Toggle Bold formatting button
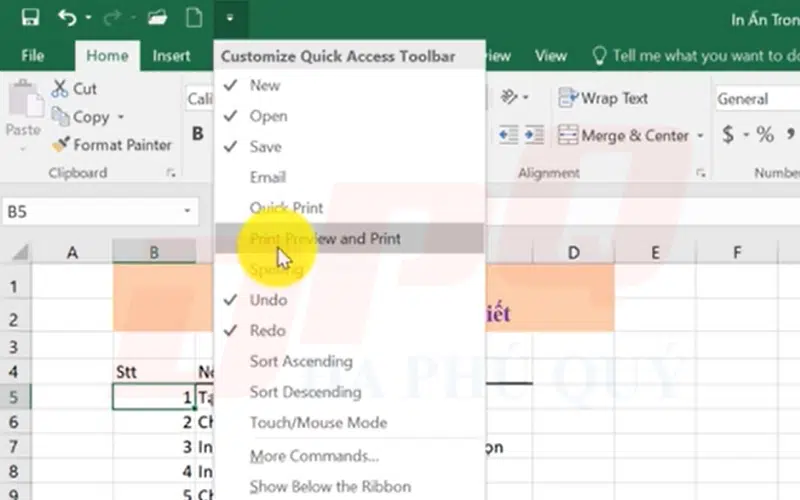 click(197, 134)
